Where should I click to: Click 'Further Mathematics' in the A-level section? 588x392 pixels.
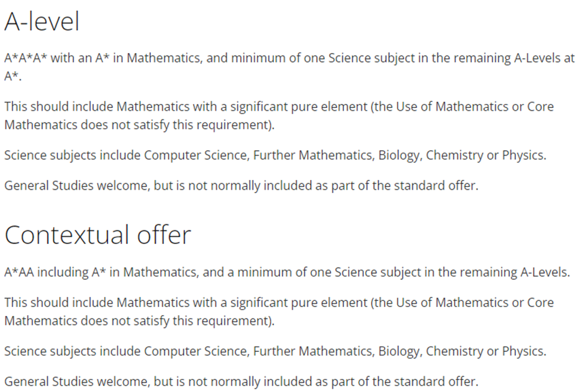coord(313,155)
